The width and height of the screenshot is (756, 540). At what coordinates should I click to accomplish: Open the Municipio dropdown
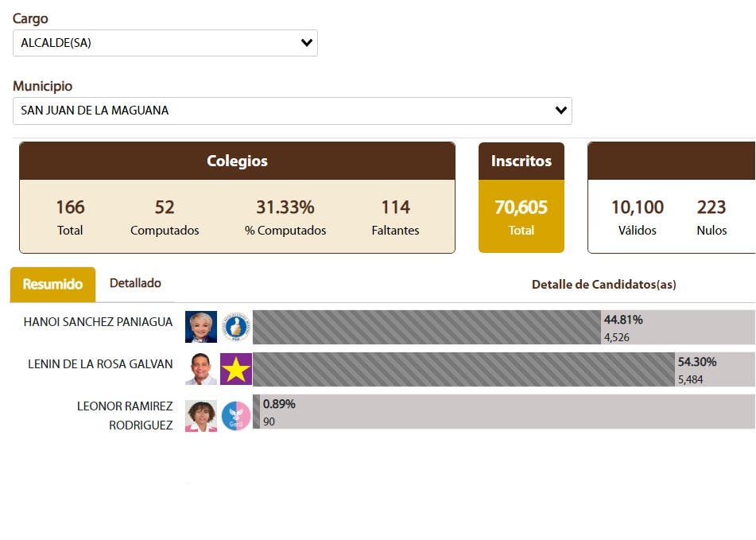click(292, 111)
